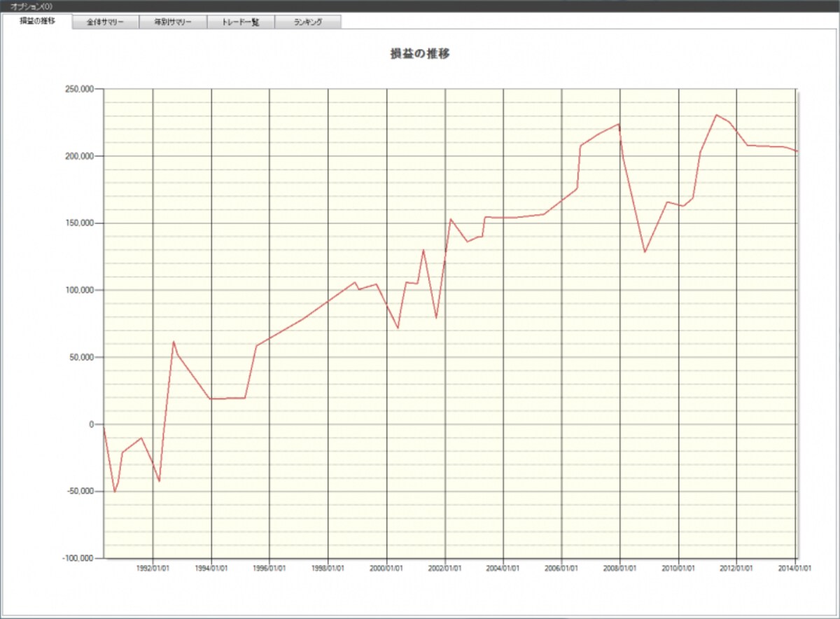Open the 年別サマリー tab

coord(174,22)
